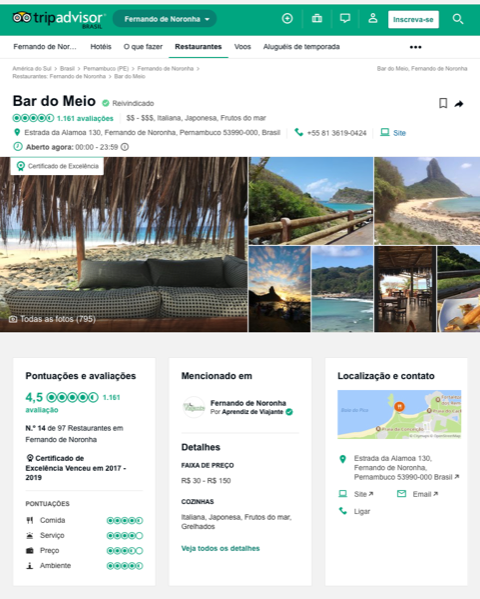Open the Site link in header
480x599 pixels.
pyautogui.click(x=399, y=133)
